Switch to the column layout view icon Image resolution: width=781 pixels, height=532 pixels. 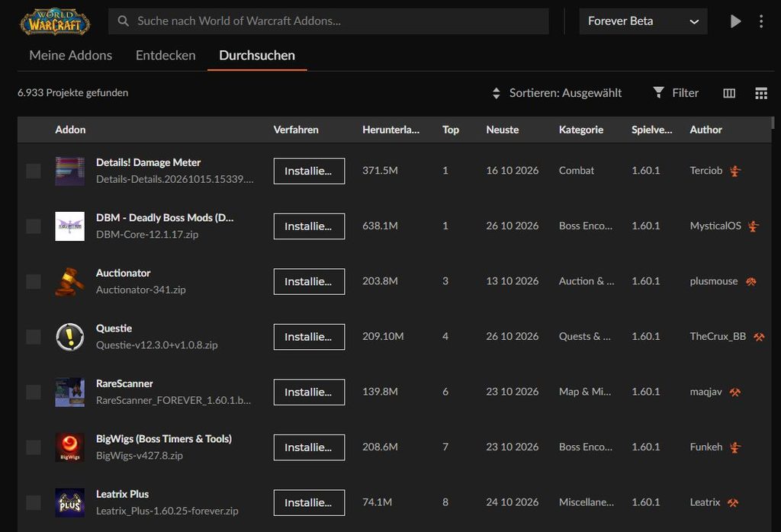729,93
